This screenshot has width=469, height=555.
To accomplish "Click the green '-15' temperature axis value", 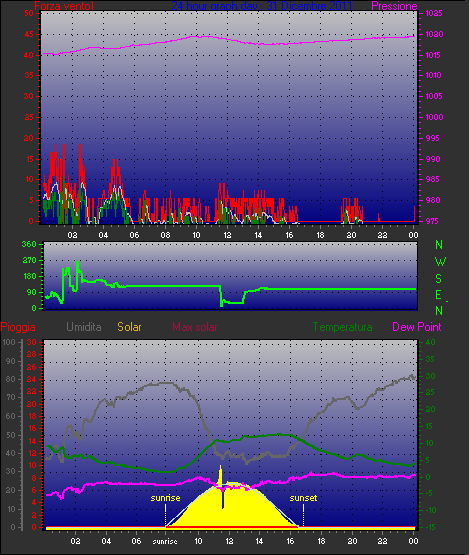I will (429, 527).
